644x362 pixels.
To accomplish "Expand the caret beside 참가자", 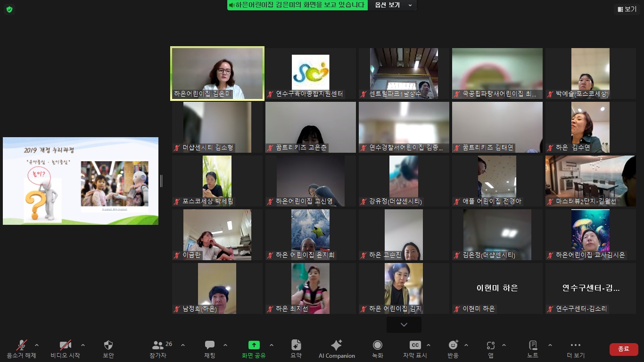I will 183,345.
